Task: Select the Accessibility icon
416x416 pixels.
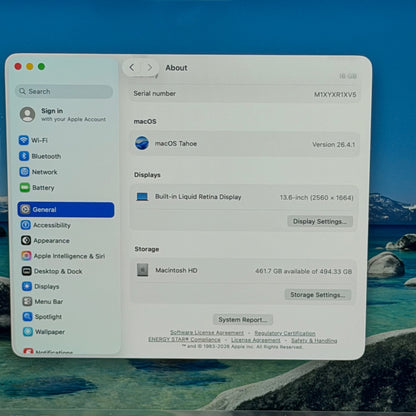Action: tap(26, 225)
